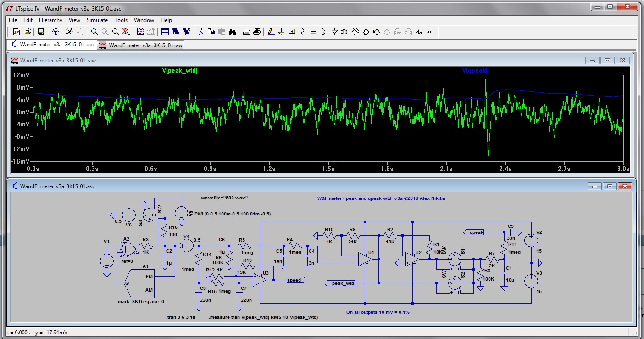Open Find with the binoculars icon
The width and height of the screenshot is (644, 339).
[233, 32]
